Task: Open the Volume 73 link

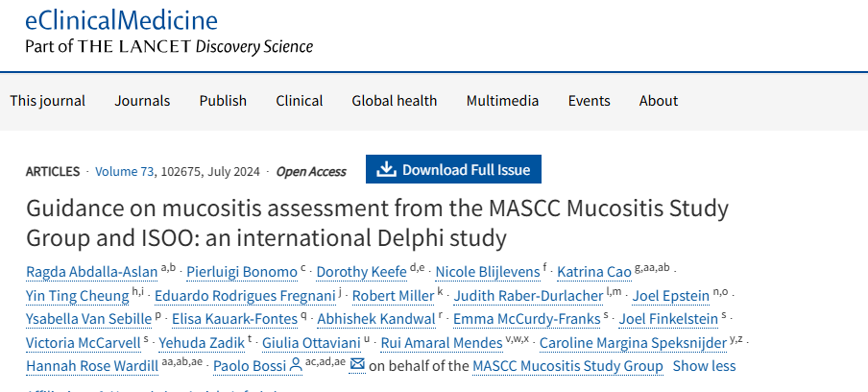Action: click(124, 172)
